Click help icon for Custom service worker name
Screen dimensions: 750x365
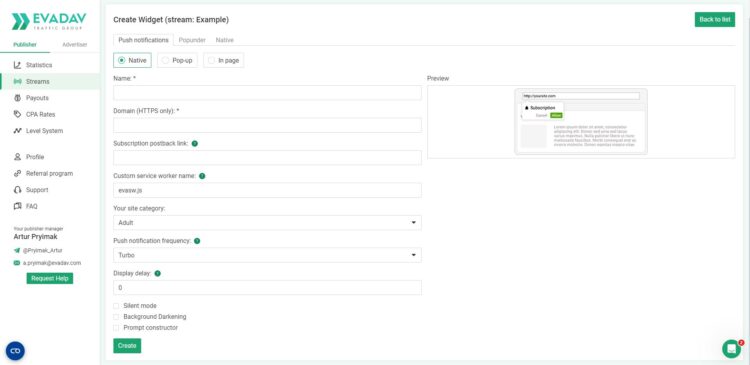[x=202, y=176]
